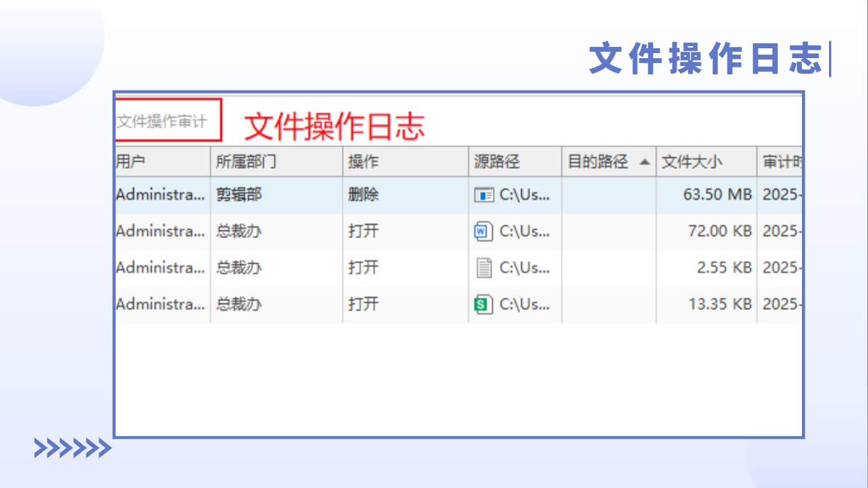This screenshot has height=488, width=868.
Task: Click 打开 in the 2.55 KB row
Action: pos(363,267)
